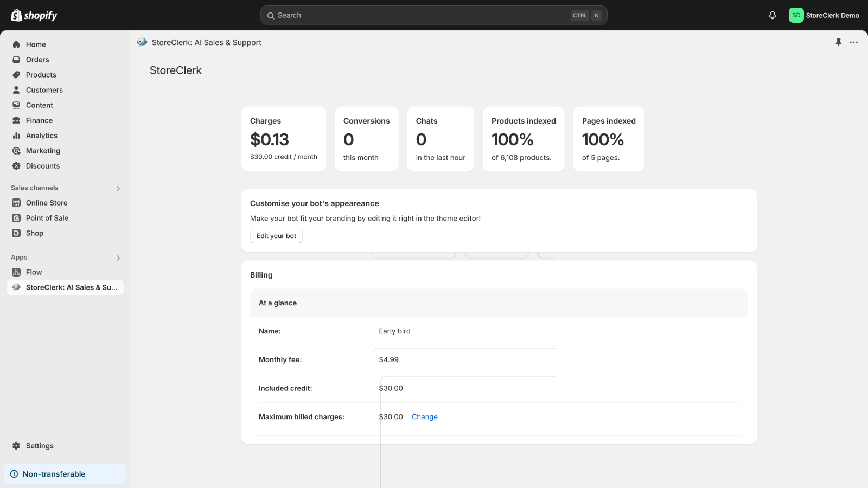Open Discounts in the sidebar
Image resolution: width=868 pixels, height=488 pixels.
65,166
